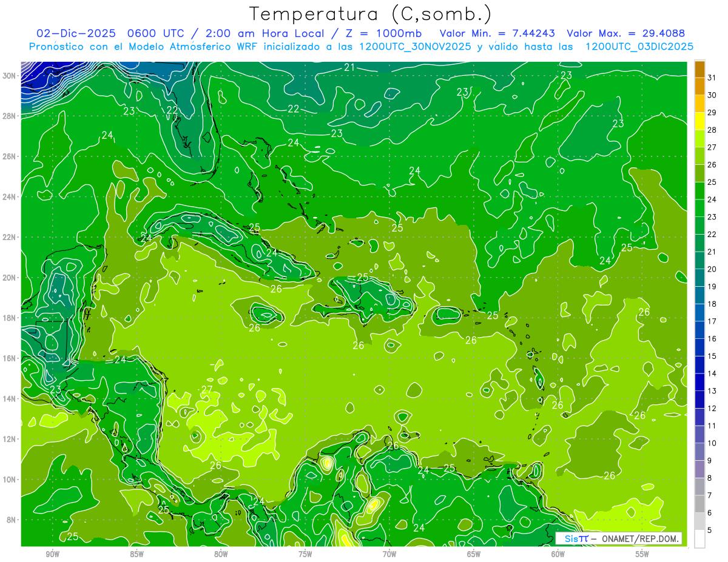728x562 pixels.
Task: Select the level text "Z = 1000mb"
Action: coord(385,33)
